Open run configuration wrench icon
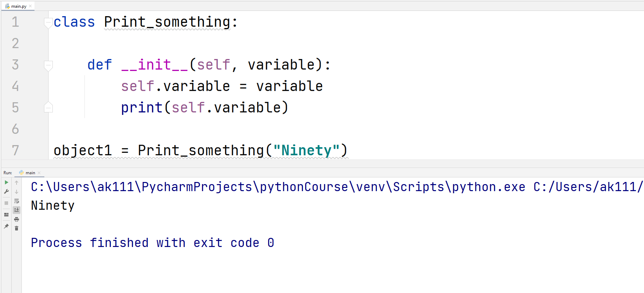 (6, 191)
